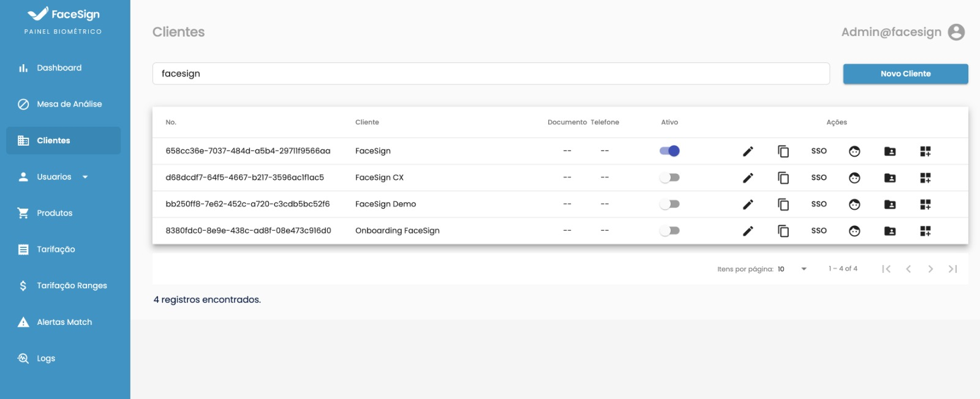Click the Novo Cliente button
This screenshot has width=980, height=399.
(x=905, y=74)
